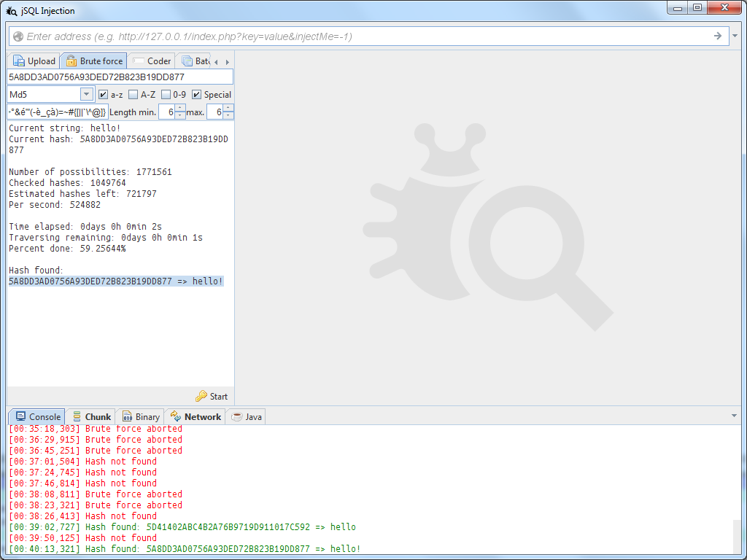Click the go arrow in address bar

(718, 36)
